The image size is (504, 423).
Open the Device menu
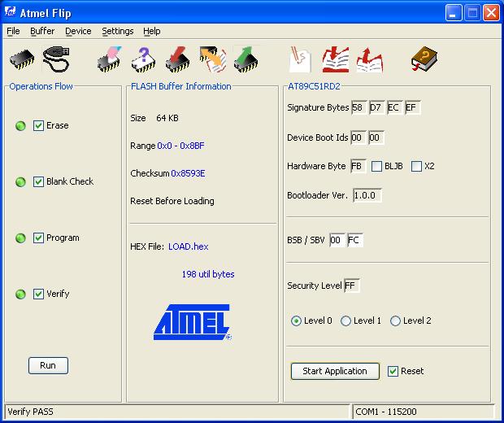[x=78, y=31]
